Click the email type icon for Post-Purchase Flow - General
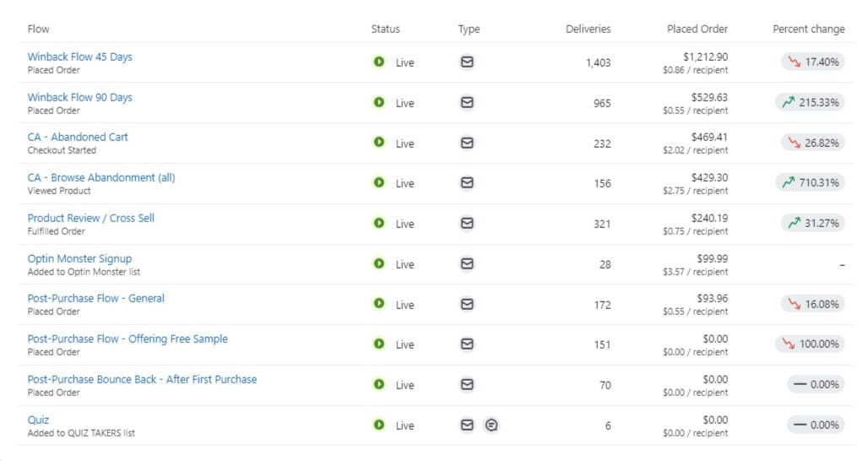The width and height of the screenshot is (868, 461). (467, 304)
